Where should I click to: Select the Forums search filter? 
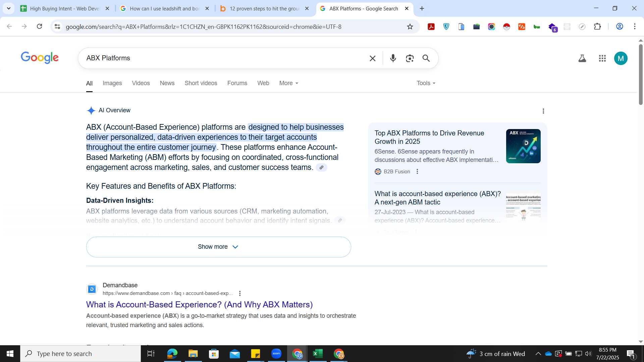click(237, 83)
